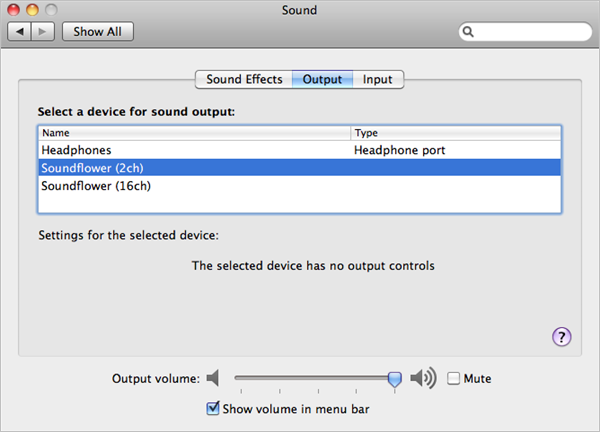Click the Name column header

[194, 132]
